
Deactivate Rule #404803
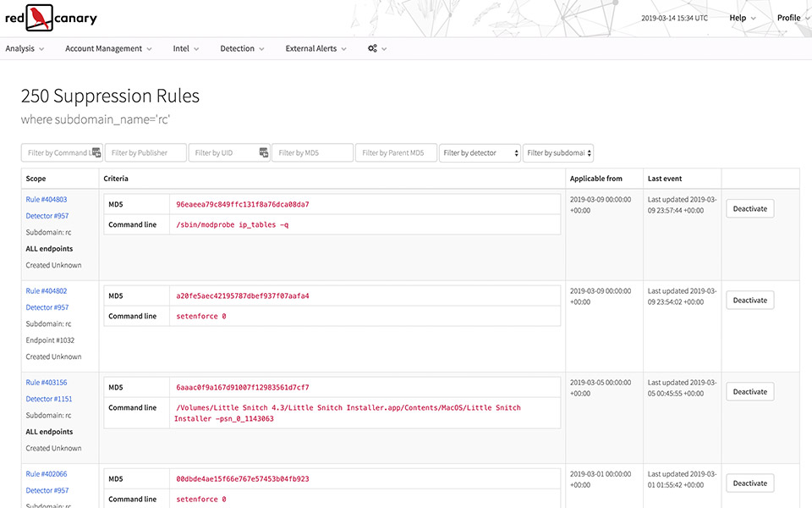click(x=749, y=209)
